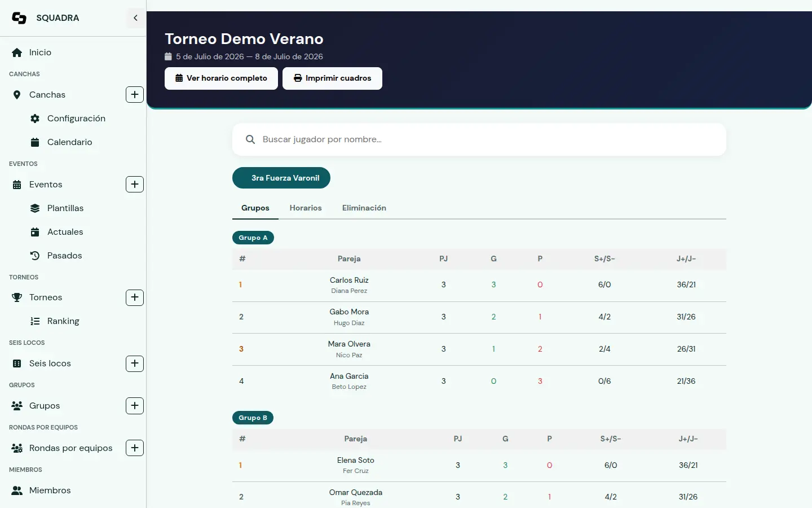Click the tournament date range text

tap(249, 56)
